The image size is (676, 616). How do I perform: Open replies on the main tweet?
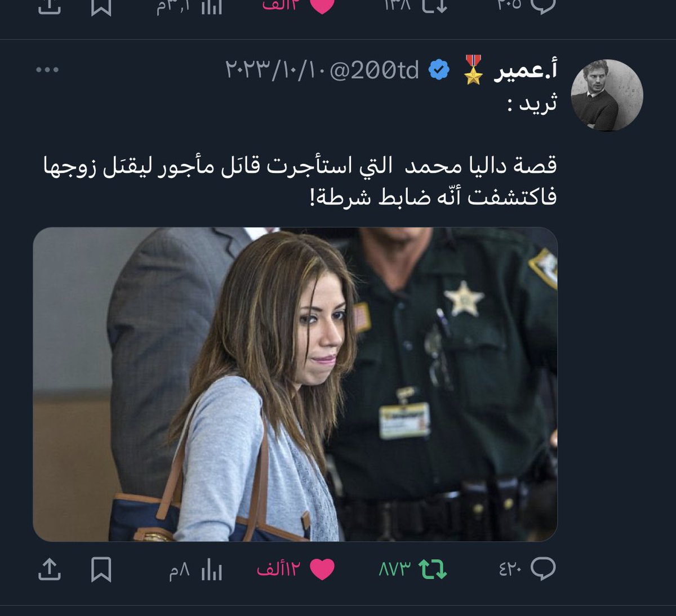pos(527,569)
